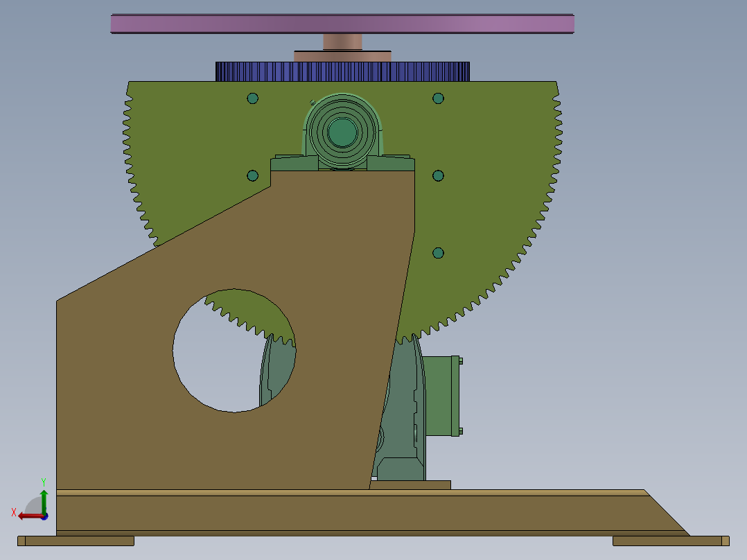The width and height of the screenshot is (747, 560).
Task: Select the small mounting pad under reducer
Action: 410,485
